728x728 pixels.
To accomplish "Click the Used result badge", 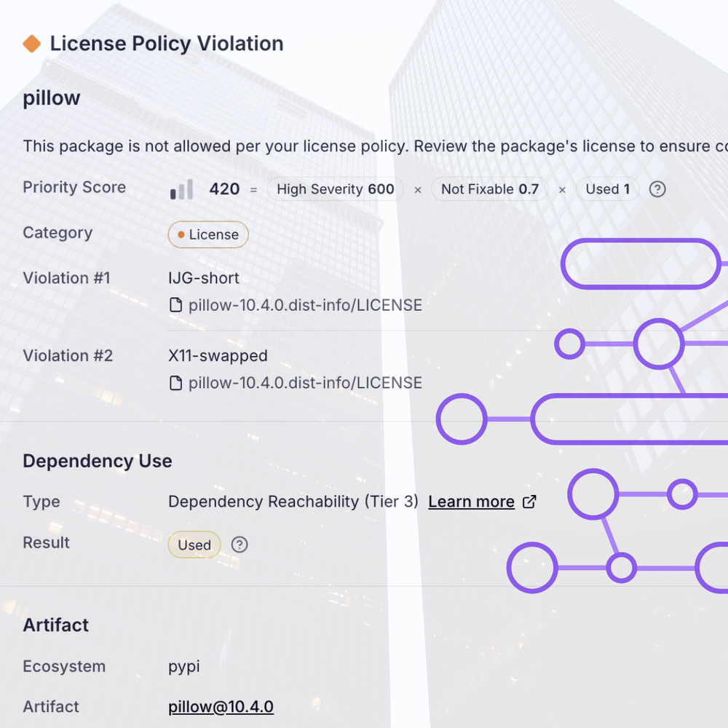I will [194, 545].
